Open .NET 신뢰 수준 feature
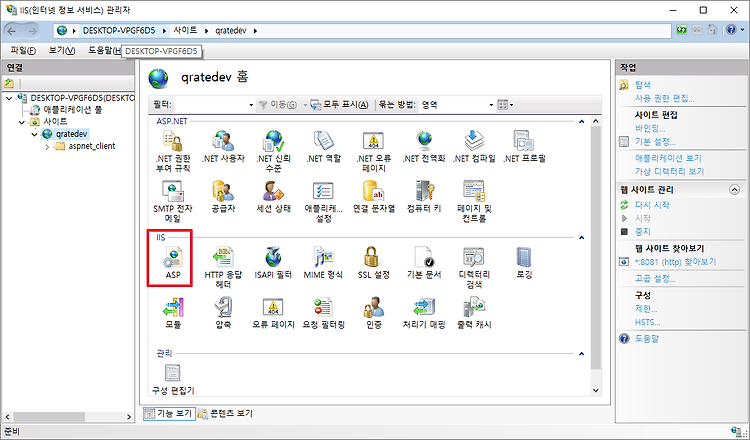The width and height of the screenshot is (750, 440). point(273,151)
